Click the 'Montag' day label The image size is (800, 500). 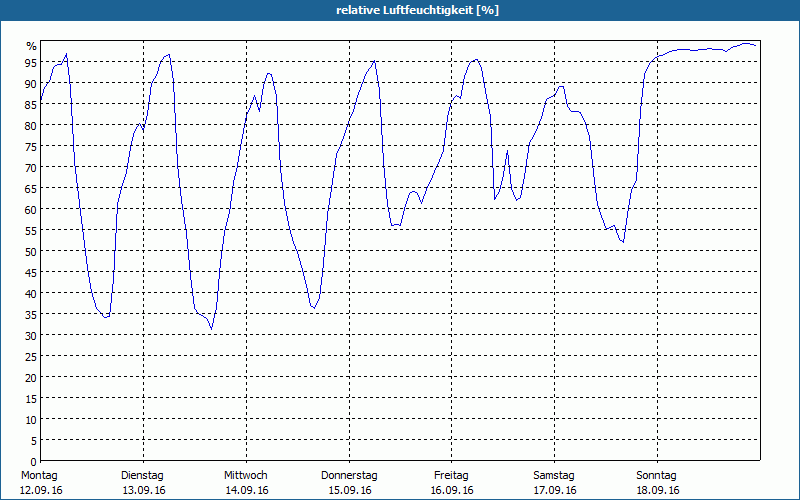coord(39,476)
